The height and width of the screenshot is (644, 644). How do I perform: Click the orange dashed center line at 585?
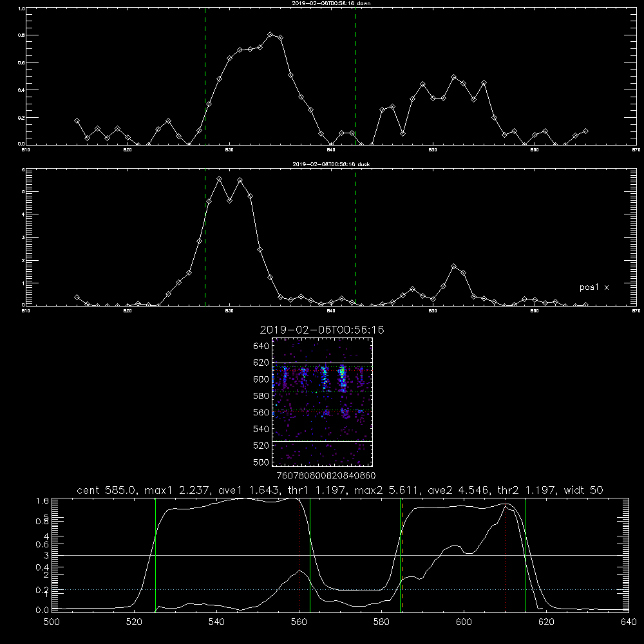coord(402,555)
